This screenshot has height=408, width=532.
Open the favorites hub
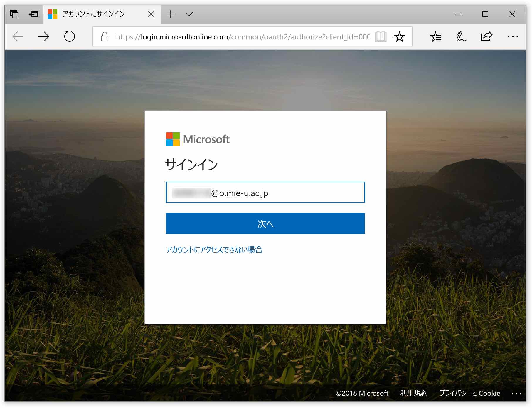[x=436, y=36]
